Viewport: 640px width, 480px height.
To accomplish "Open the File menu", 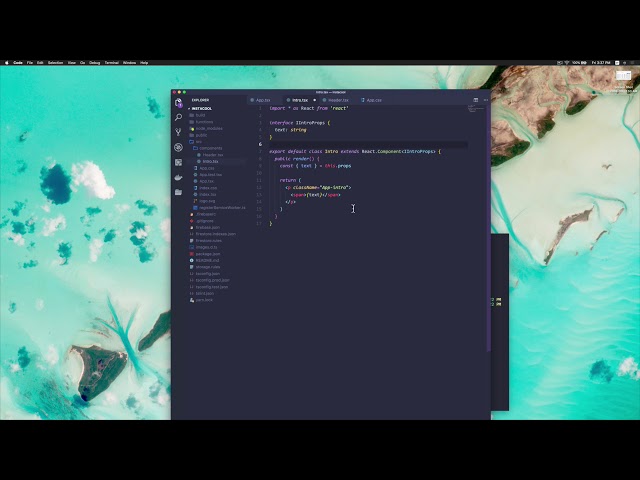I will tap(30, 63).
